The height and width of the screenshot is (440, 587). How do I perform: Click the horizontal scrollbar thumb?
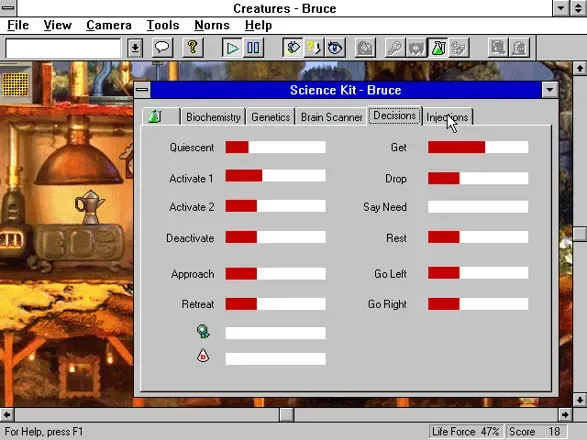tap(287, 415)
